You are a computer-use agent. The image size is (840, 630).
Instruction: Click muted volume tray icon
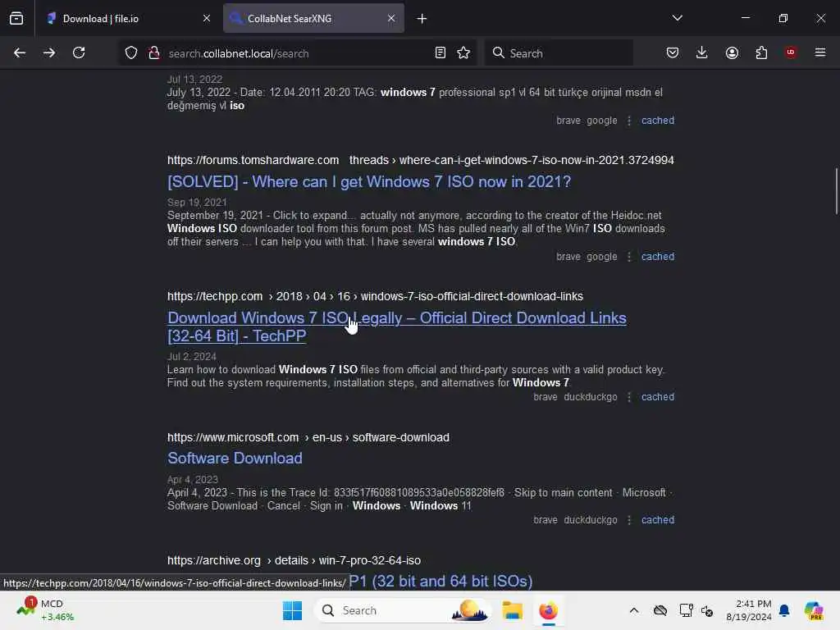click(707, 610)
